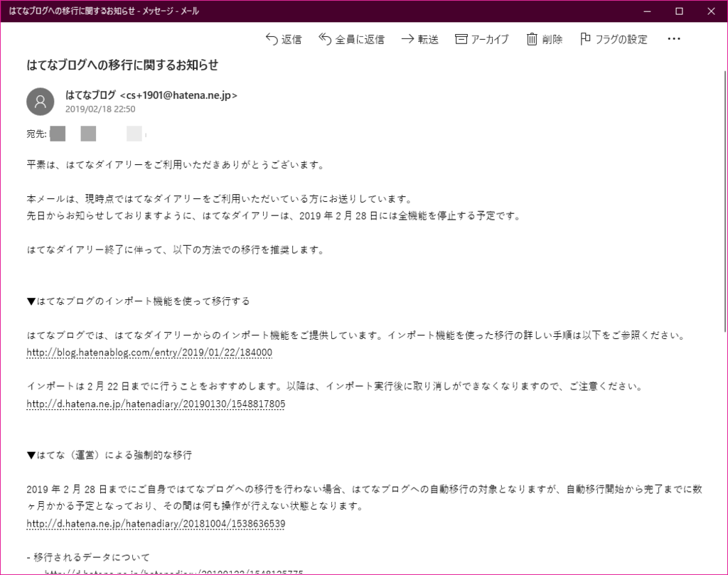The height and width of the screenshot is (575, 728).
Task: Click the timestamp 2019/02/18 22:50
Action: coord(100,109)
